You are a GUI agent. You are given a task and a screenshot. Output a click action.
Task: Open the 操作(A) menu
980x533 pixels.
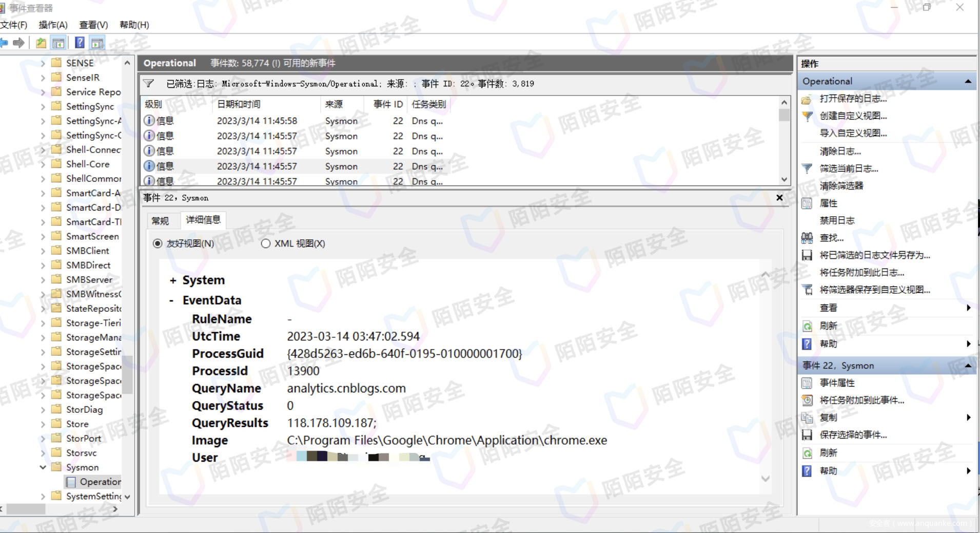point(53,25)
